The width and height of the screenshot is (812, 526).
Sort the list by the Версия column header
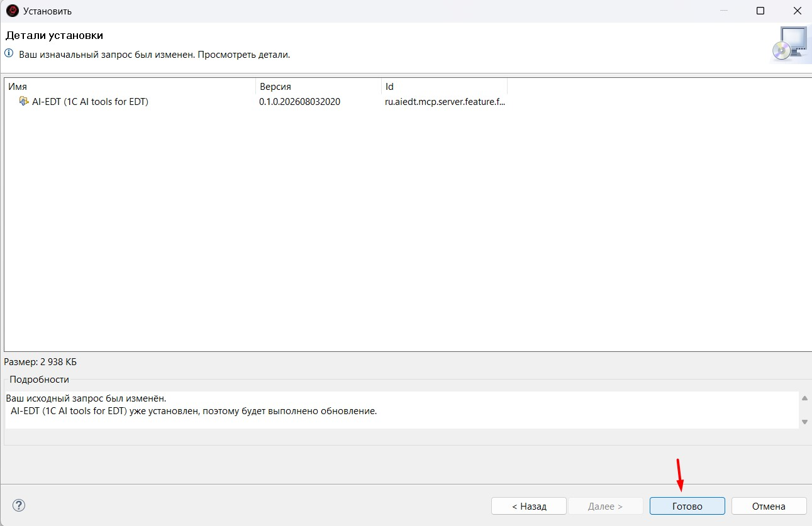click(x=319, y=87)
